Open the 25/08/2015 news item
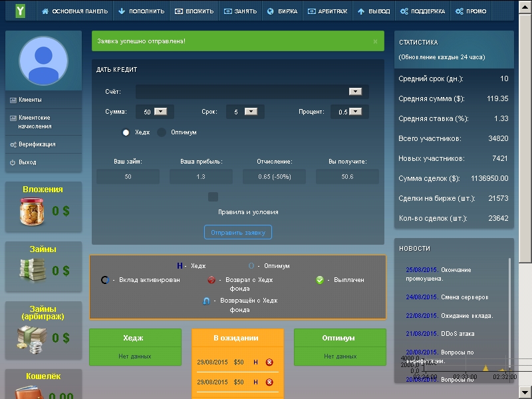This screenshot has width=532, height=399. coord(438,274)
